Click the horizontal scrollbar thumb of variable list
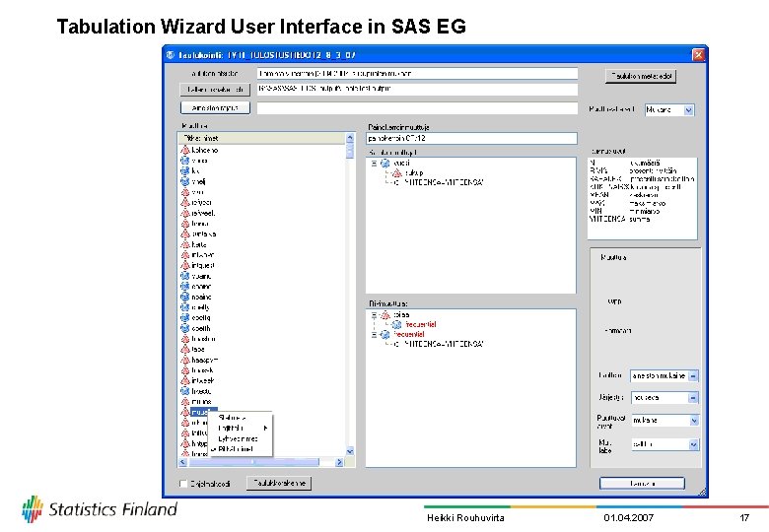Viewport: 769px width, 532px height. [x=253, y=462]
